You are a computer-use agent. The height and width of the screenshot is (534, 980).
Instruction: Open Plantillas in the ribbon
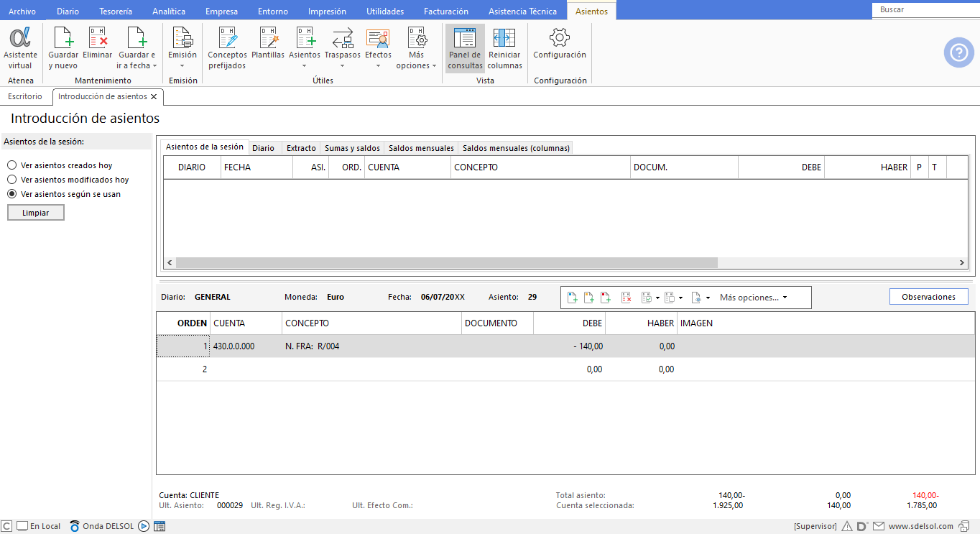pyautogui.click(x=268, y=43)
